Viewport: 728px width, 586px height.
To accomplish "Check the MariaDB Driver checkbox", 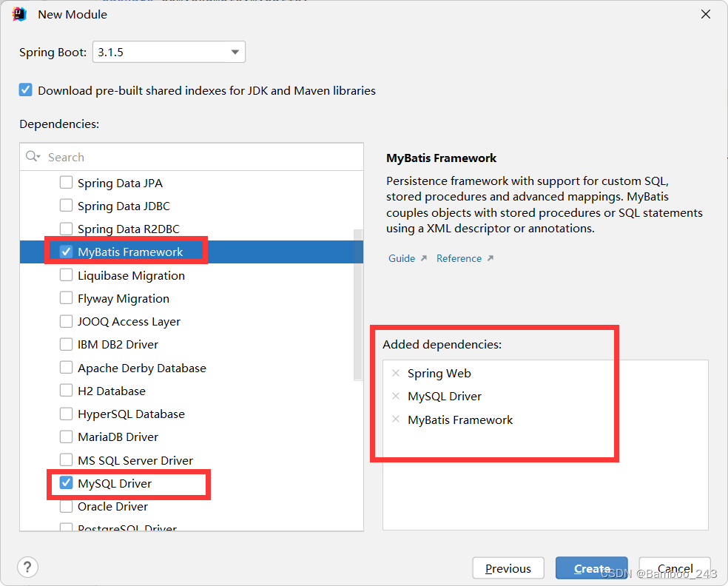I will click(66, 437).
